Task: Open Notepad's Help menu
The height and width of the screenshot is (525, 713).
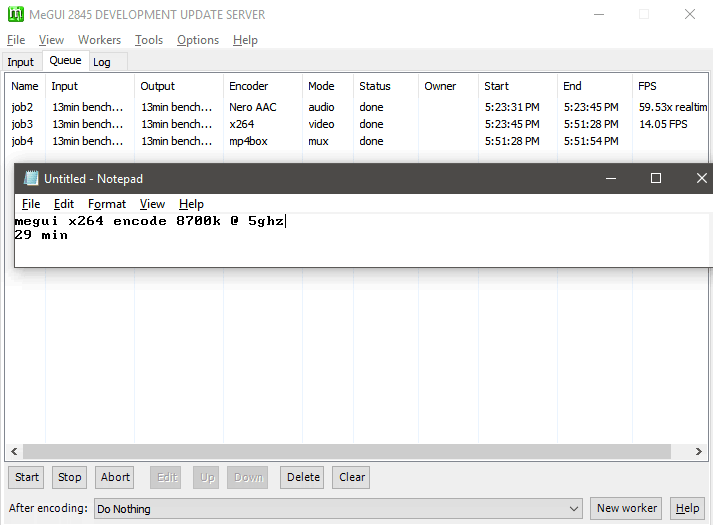Action: pyautogui.click(x=191, y=204)
